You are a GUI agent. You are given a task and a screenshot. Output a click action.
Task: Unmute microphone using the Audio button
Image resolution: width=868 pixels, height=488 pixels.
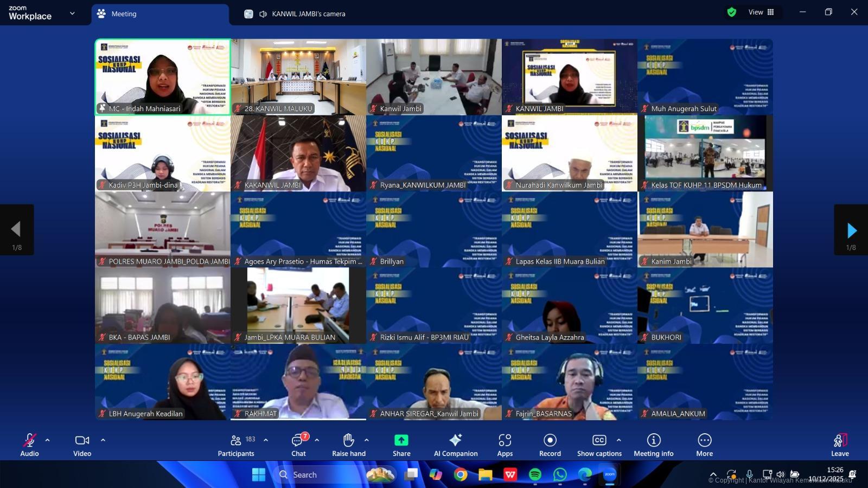(x=29, y=445)
